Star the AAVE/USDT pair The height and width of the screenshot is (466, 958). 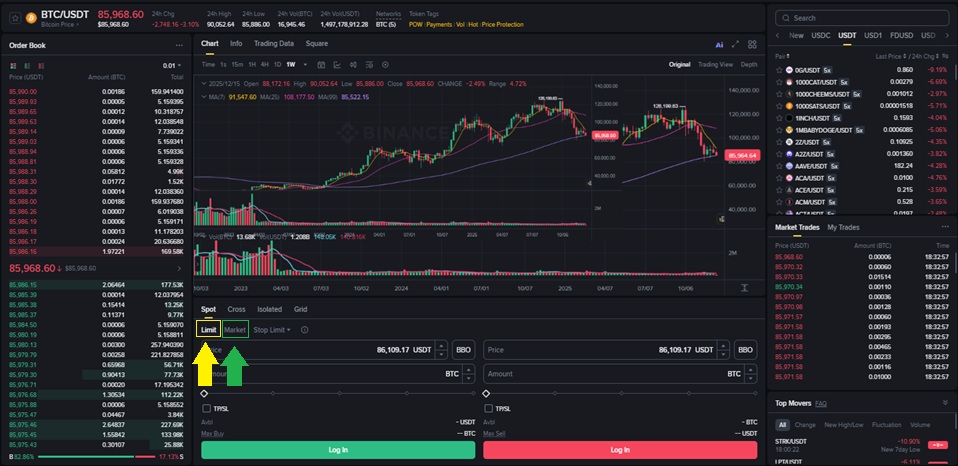(779, 166)
